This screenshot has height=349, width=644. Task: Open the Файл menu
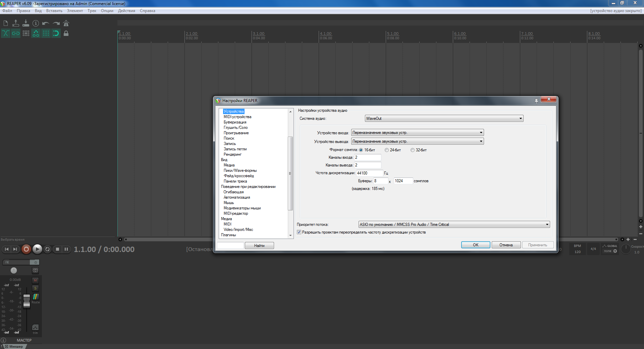pos(7,11)
